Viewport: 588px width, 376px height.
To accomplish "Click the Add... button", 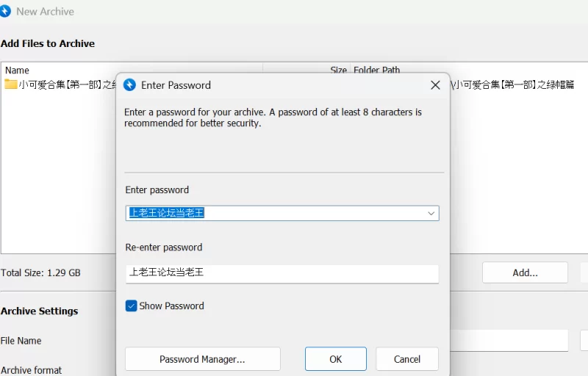I will [x=525, y=272].
